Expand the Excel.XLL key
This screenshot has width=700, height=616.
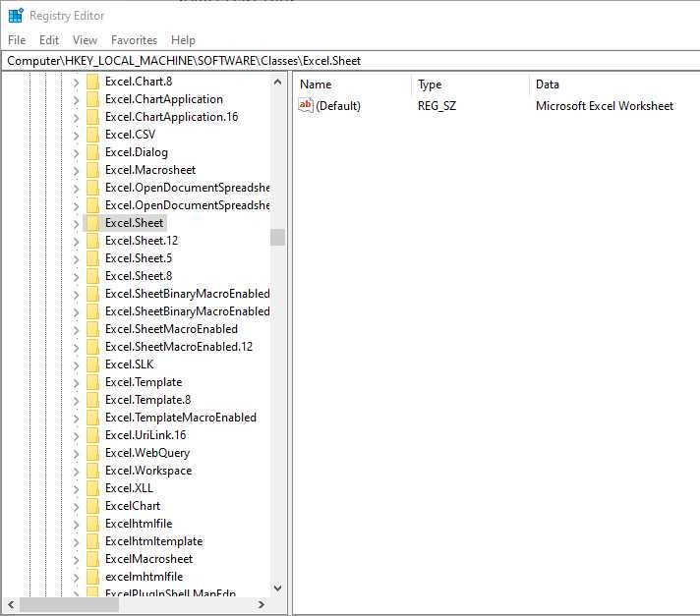[x=76, y=489]
